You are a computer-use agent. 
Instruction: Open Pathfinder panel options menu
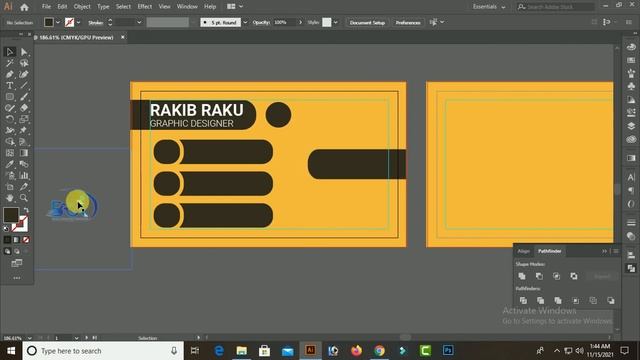(616, 251)
